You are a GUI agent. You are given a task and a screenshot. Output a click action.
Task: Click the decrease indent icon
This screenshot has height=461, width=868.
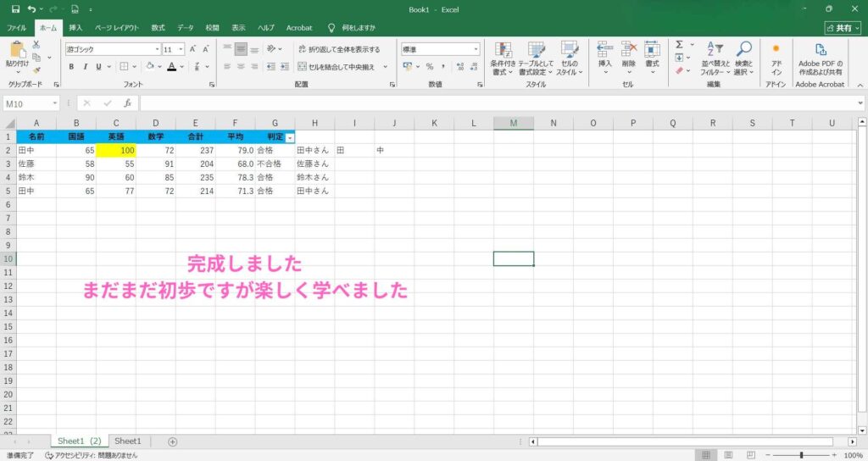(270, 66)
